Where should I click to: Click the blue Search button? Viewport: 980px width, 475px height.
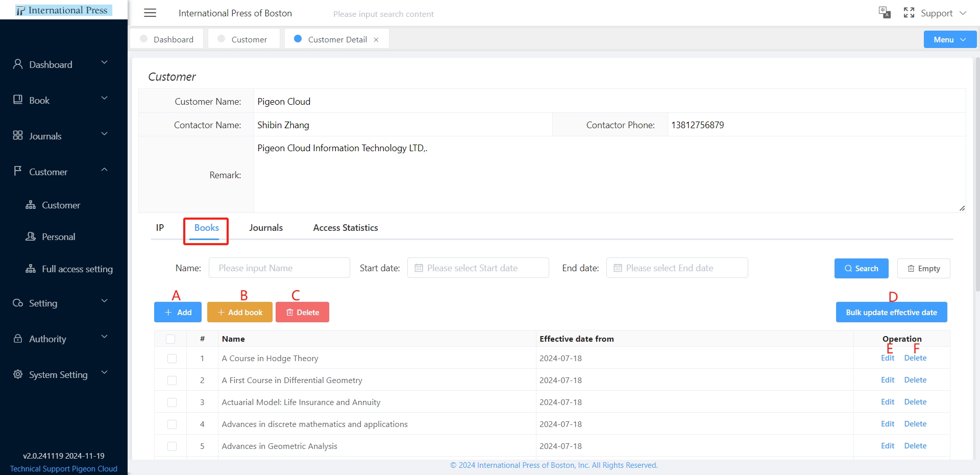tap(862, 268)
